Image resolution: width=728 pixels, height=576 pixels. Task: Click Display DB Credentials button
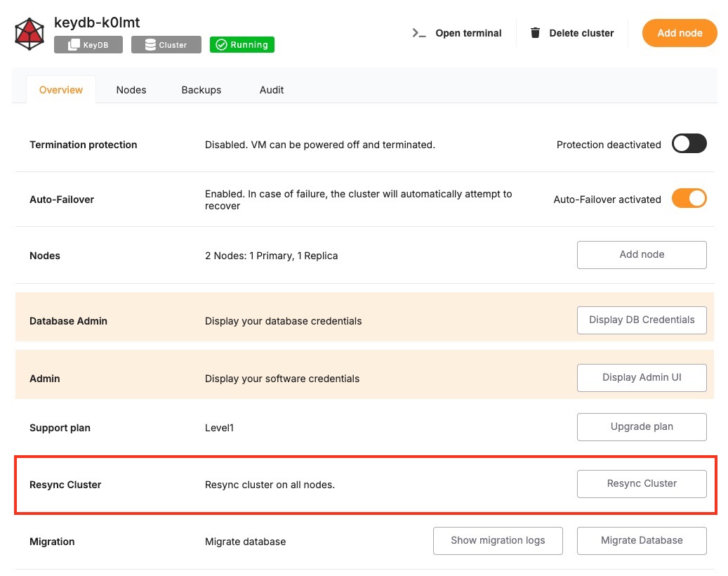[641, 320]
